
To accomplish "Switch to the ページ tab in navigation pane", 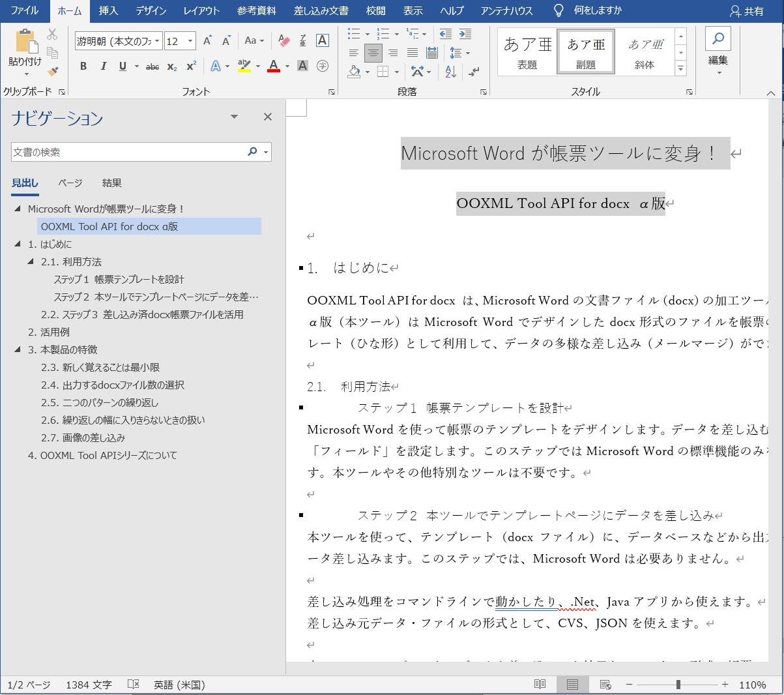I will pos(70,183).
